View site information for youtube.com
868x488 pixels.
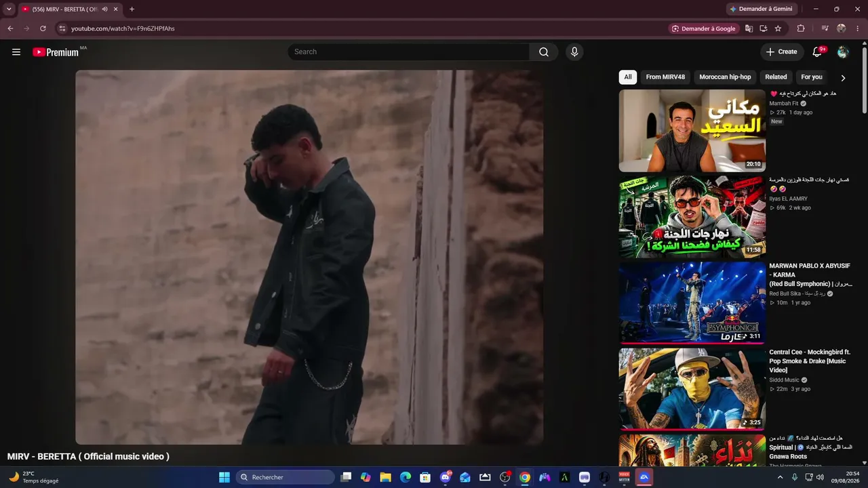pyautogui.click(x=62, y=28)
